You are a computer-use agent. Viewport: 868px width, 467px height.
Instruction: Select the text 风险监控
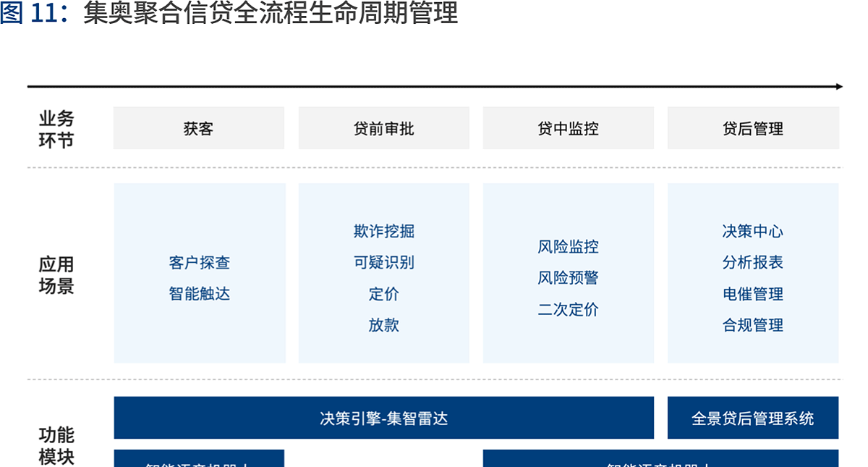569,247
